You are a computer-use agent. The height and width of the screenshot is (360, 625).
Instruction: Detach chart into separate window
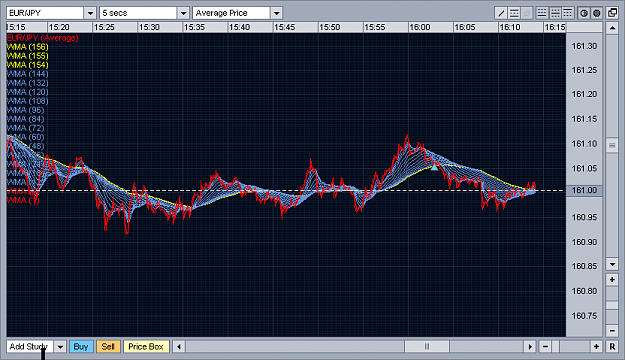[x=612, y=13]
